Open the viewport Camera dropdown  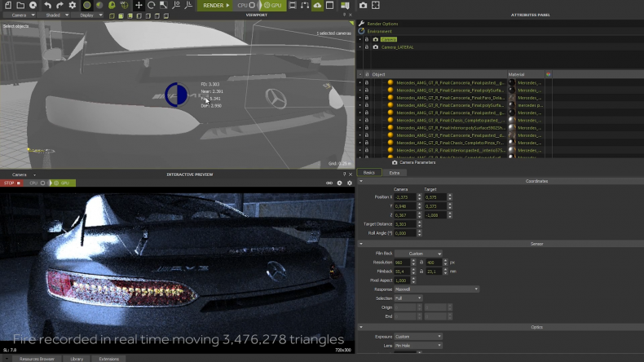(x=20, y=15)
